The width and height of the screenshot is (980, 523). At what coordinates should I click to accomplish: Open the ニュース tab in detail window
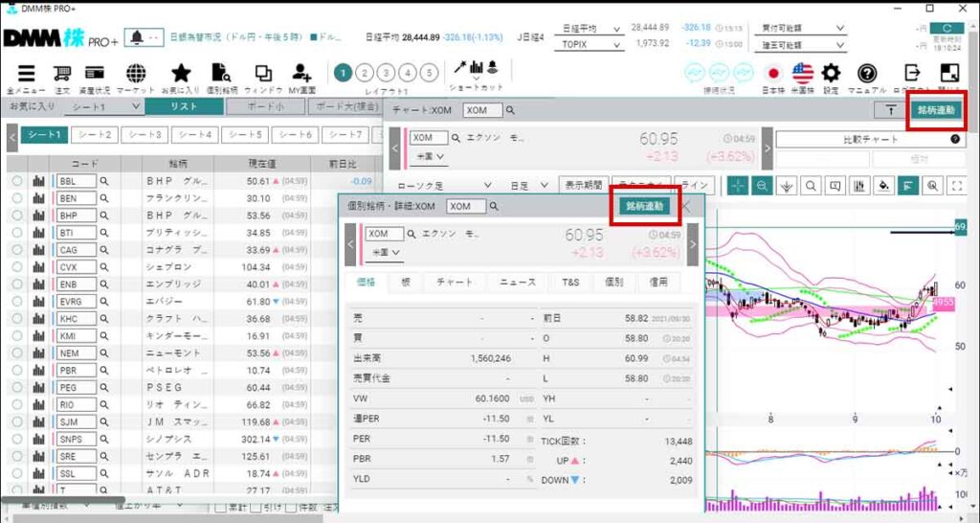[x=518, y=283]
